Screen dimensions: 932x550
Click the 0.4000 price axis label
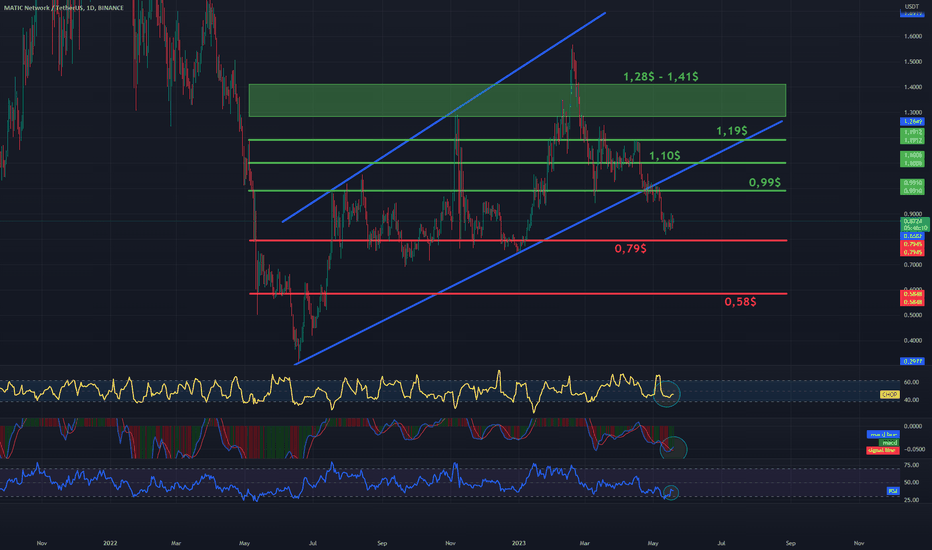(912, 341)
